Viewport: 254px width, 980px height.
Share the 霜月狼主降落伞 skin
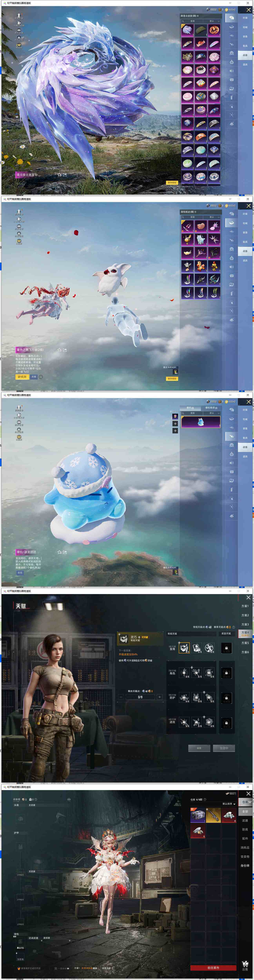65,175
